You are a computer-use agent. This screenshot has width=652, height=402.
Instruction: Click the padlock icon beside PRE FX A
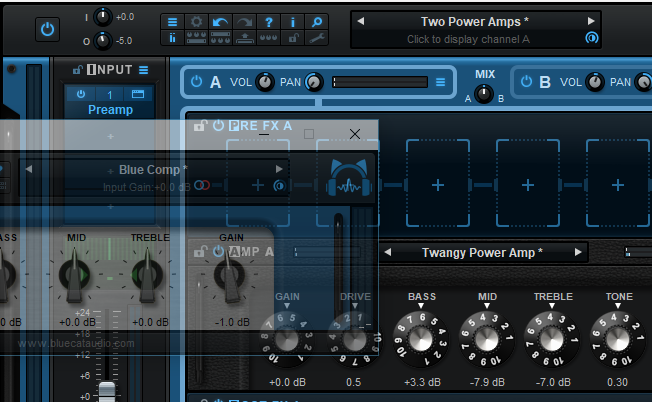point(200,126)
